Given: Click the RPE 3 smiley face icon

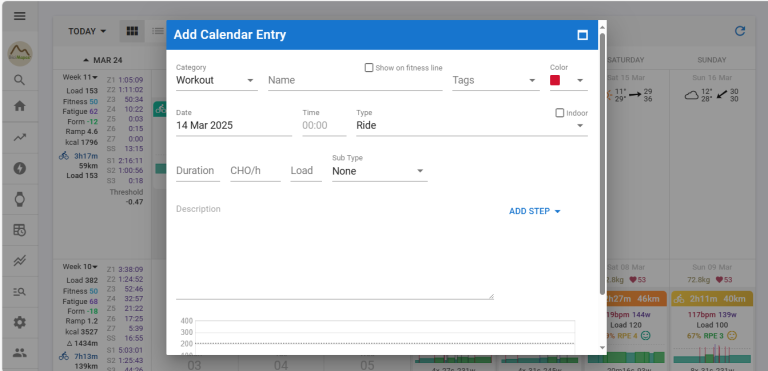Looking at the screenshot, I should [732, 336].
